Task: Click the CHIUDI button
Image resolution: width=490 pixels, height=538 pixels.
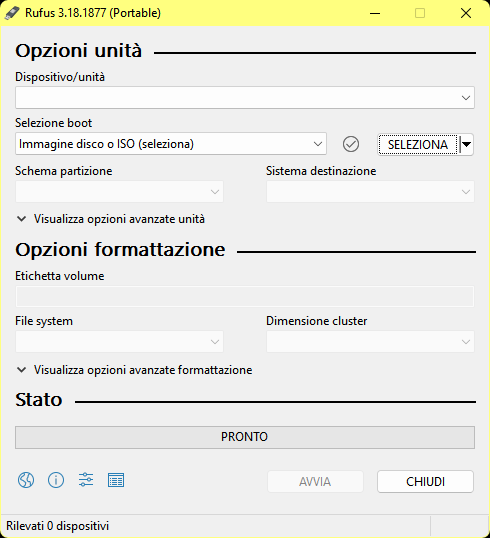Action: (x=425, y=481)
